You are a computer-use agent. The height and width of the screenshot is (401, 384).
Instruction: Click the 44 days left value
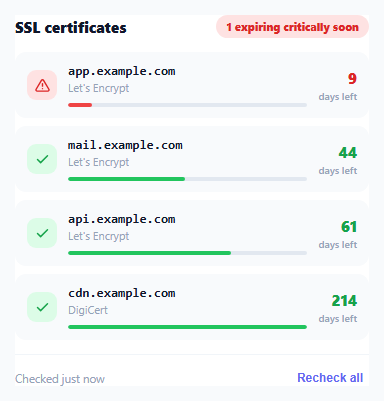click(348, 153)
